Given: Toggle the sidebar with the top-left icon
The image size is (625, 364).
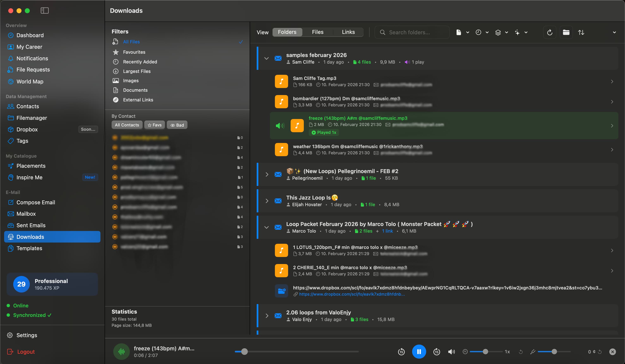Looking at the screenshot, I should pos(45,11).
